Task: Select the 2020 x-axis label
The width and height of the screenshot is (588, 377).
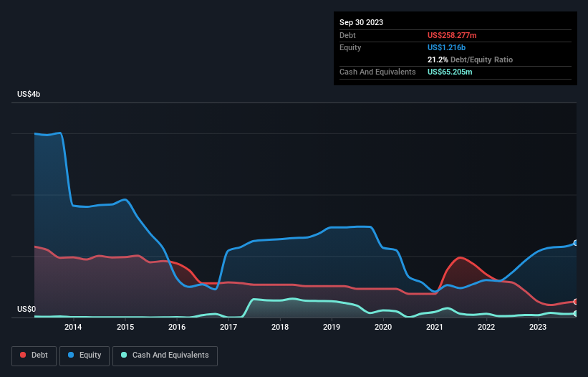Action: (383, 327)
